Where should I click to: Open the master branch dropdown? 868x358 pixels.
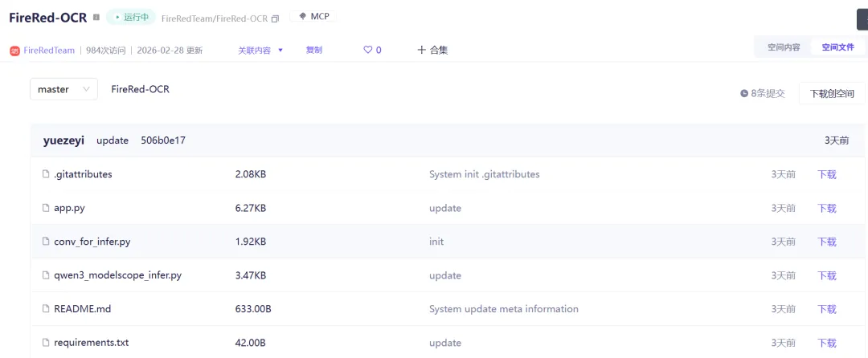click(x=63, y=89)
